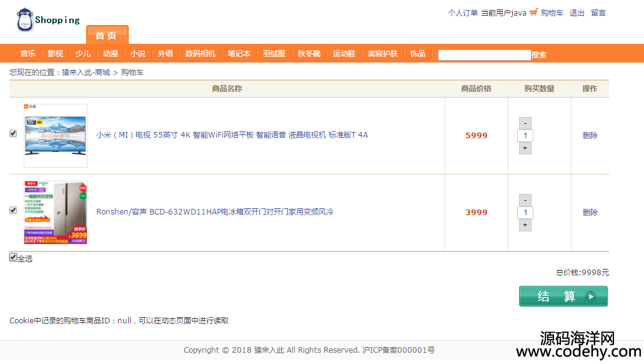Click the 搜索 search button
Viewport: 644px width, 364px height.
point(539,54)
